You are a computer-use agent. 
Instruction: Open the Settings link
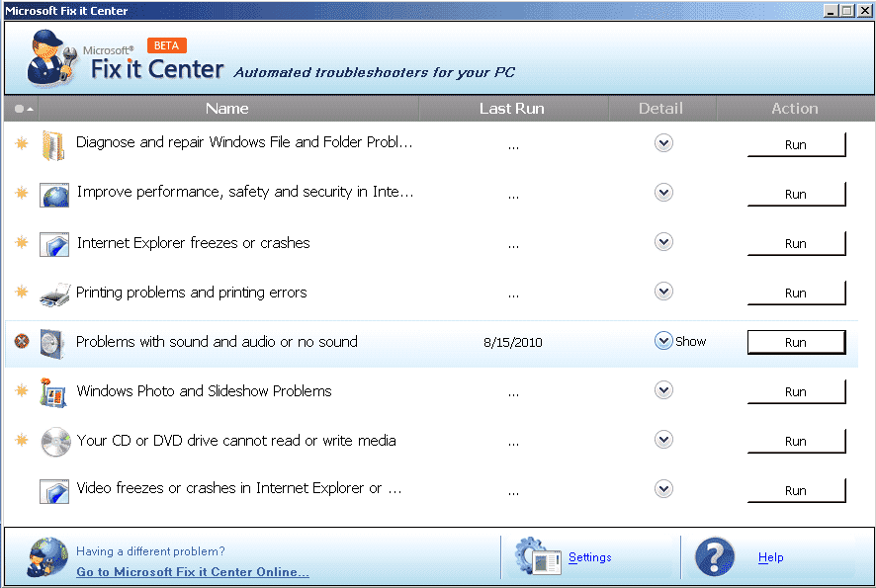[590, 557]
